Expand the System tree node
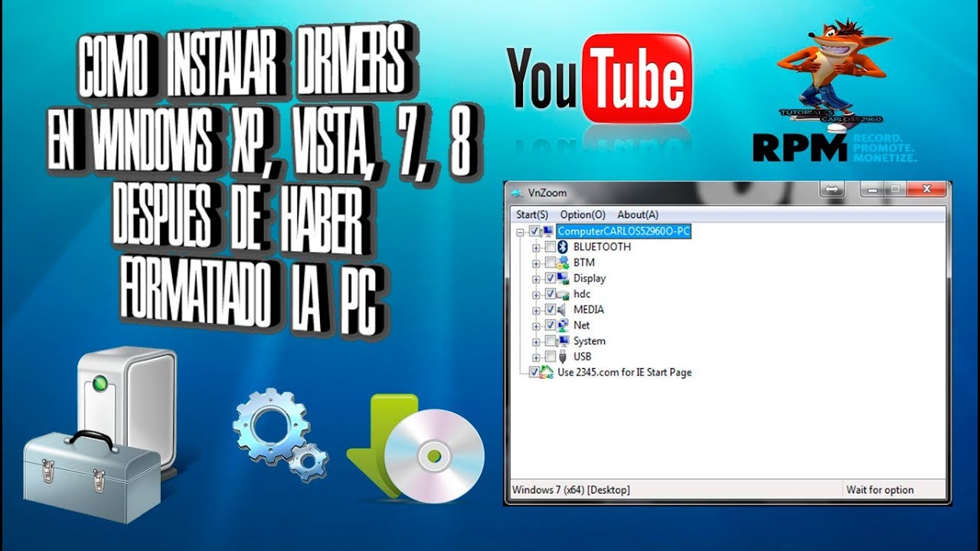The image size is (980, 551). [x=536, y=341]
